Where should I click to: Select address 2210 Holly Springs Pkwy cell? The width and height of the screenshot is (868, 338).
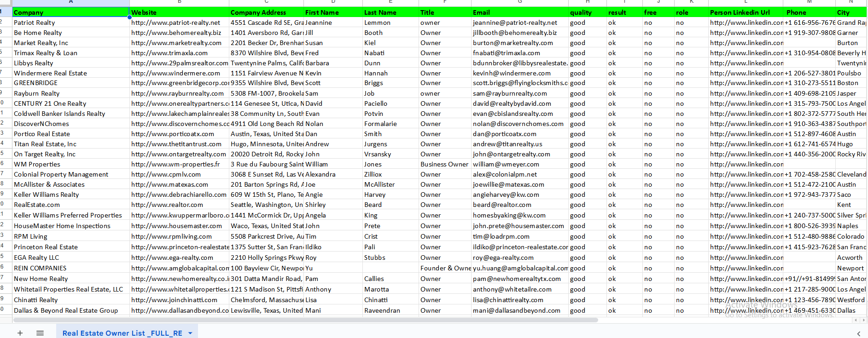[266, 258]
